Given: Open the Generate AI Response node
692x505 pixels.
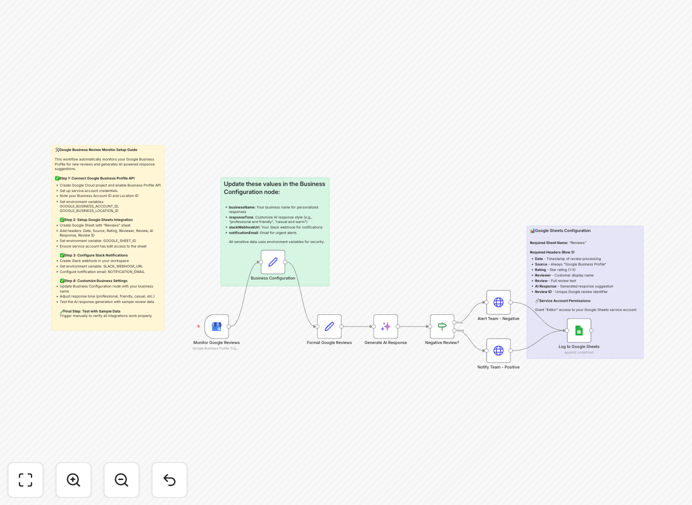Looking at the screenshot, I should [386, 327].
